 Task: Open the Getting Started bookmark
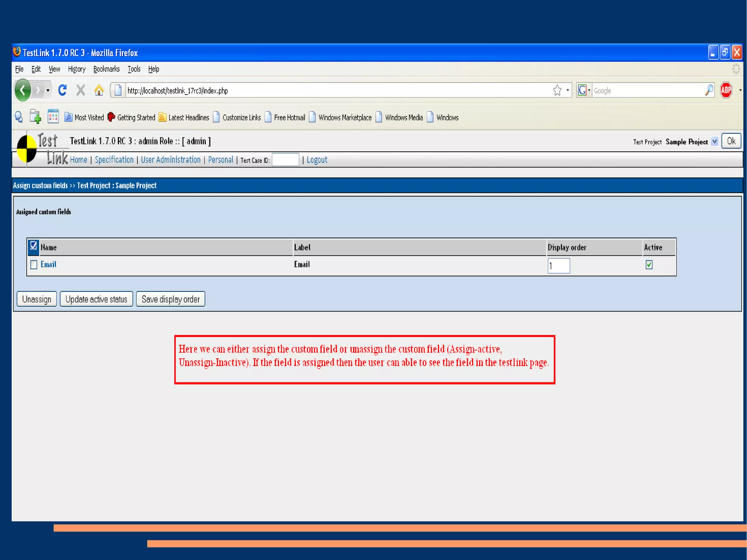point(131,117)
